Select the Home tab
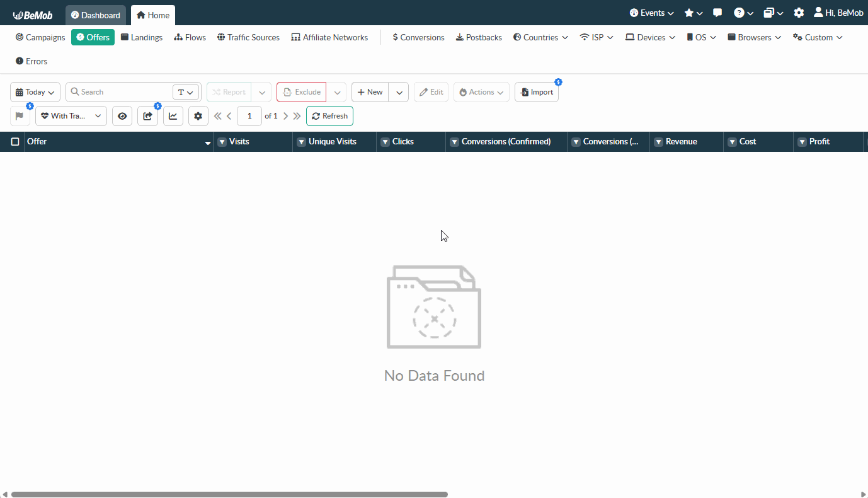Image resolution: width=868 pixels, height=498 pixels. click(153, 15)
